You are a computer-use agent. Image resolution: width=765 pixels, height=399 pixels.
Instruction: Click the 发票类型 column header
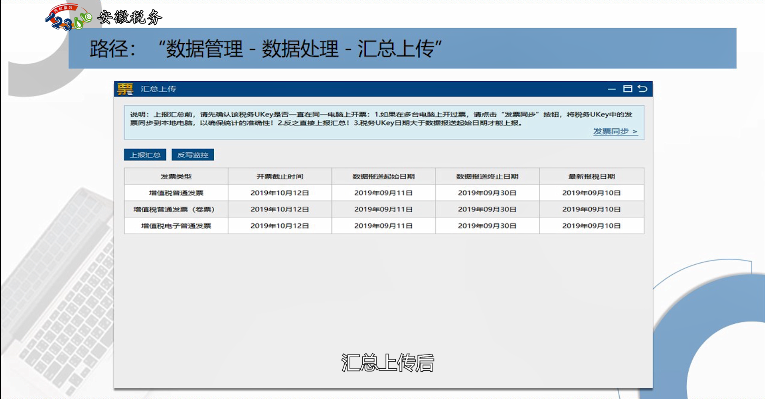coord(176,177)
